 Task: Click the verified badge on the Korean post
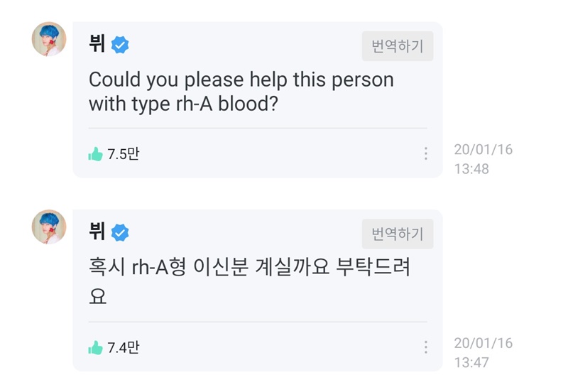[x=121, y=232]
